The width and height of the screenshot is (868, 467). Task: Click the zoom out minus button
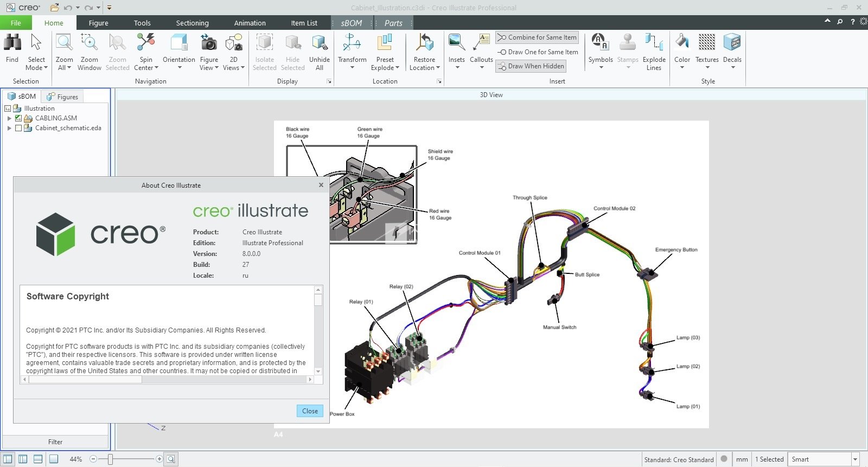click(x=93, y=459)
